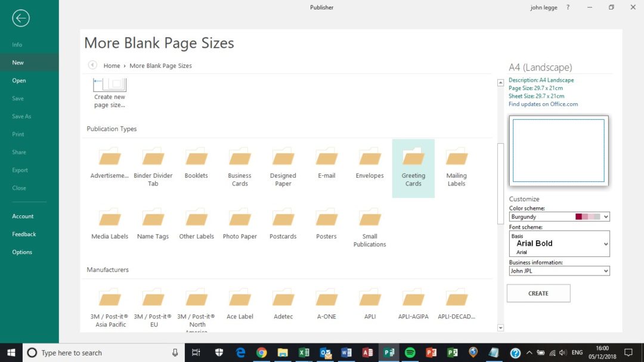Image resolution: width=644 pixels, height=362 pixels.
Task: Open the Windows notification center
Action: click(628, 352)
